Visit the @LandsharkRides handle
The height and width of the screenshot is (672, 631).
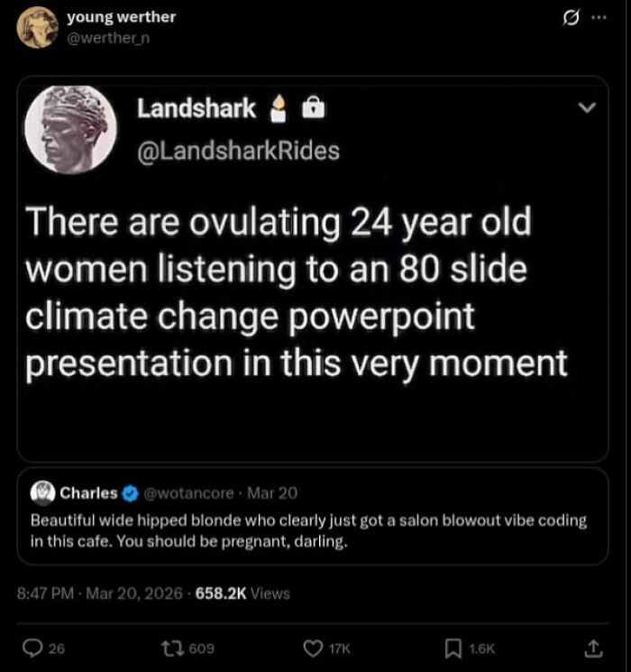click(x=239, y=151)
